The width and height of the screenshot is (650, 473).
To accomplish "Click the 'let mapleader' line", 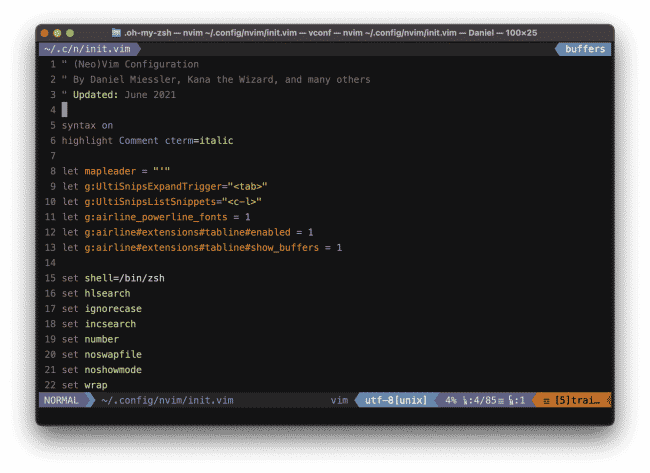I will (x=116, y=171).
